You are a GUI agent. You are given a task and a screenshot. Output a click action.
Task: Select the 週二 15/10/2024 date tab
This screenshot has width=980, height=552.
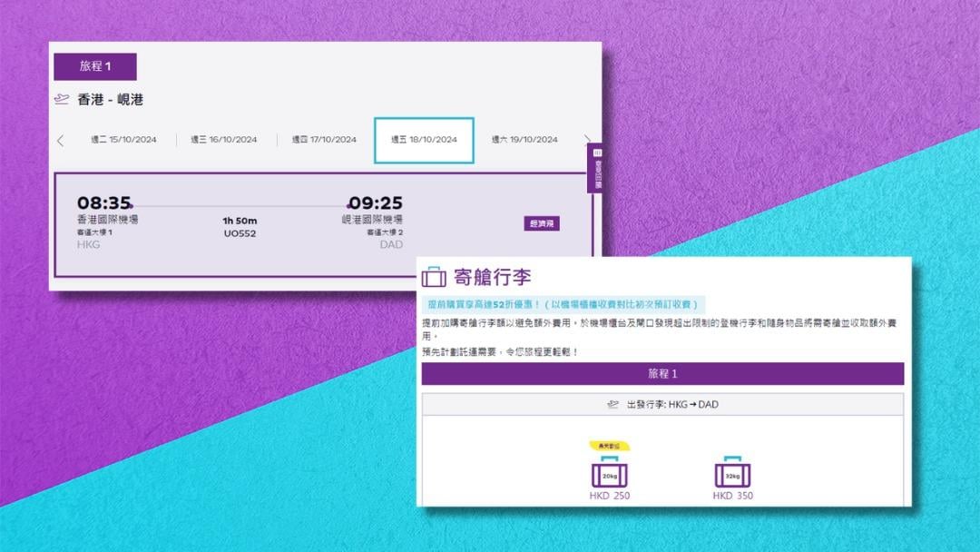pos(123,140)
